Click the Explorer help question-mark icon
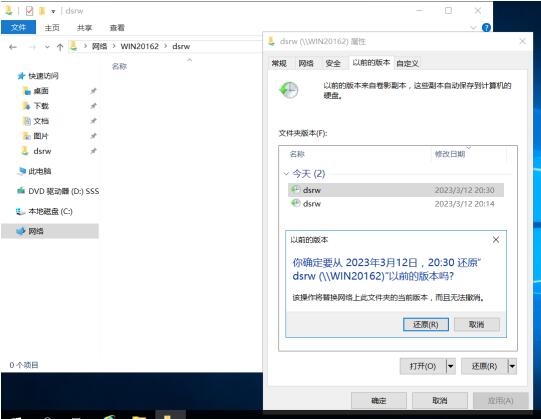Screen dimensions: 541x419 pyautogui.click(x=486, y=28)
